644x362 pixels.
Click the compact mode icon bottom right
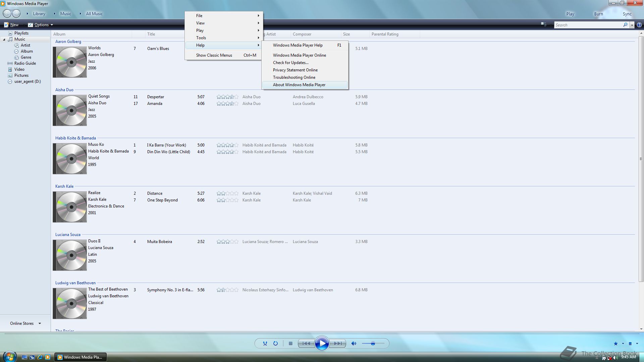click(x=630, y=344)
